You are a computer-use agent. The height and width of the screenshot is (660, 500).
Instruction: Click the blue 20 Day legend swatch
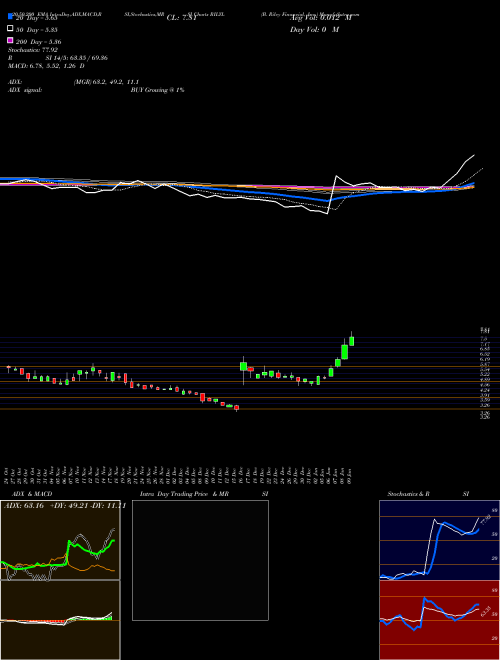click(10, 16)
